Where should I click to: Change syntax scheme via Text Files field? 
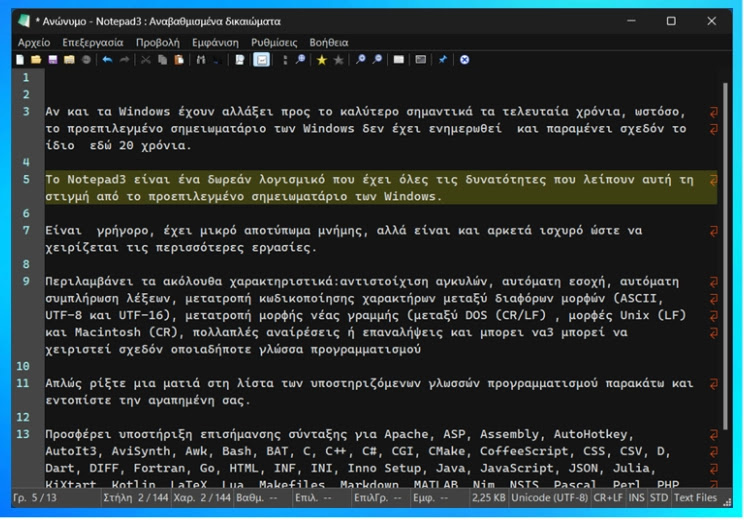(x=696, y=498)
